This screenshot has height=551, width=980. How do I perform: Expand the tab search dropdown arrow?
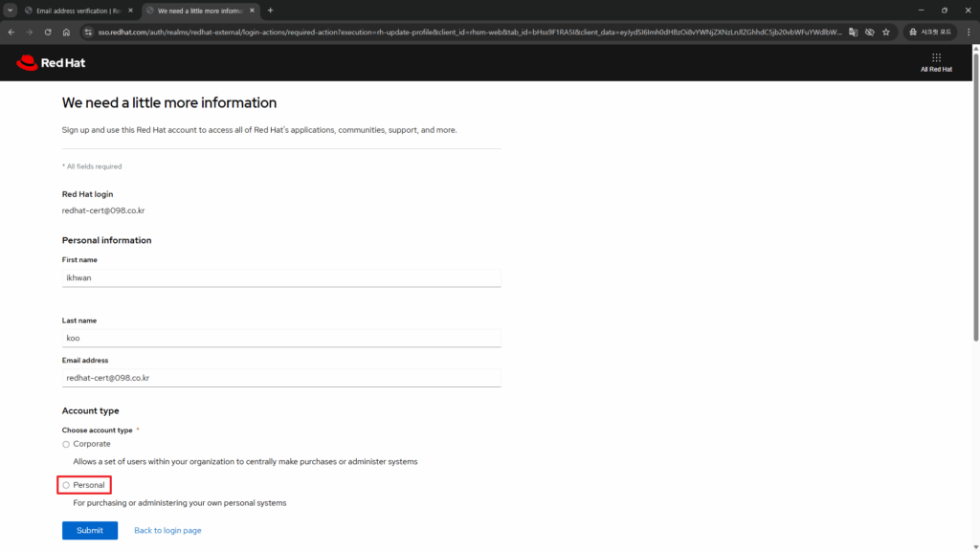[x=11, y=11]
